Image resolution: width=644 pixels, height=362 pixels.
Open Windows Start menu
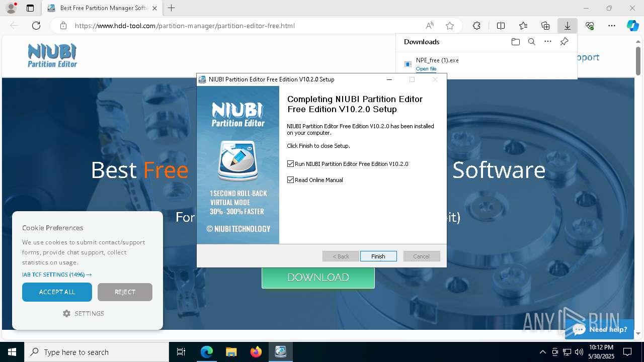coord(12,352)
